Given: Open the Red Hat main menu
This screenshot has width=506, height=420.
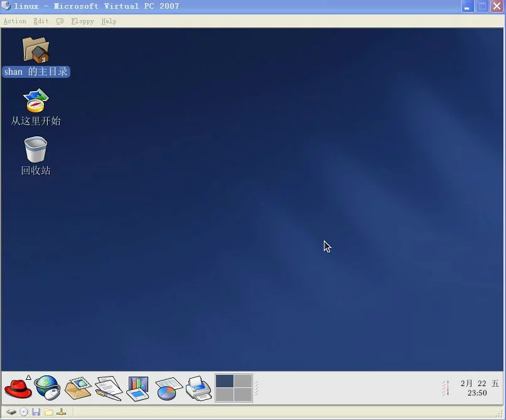Looking at the screenshot, I should point(18,388).
